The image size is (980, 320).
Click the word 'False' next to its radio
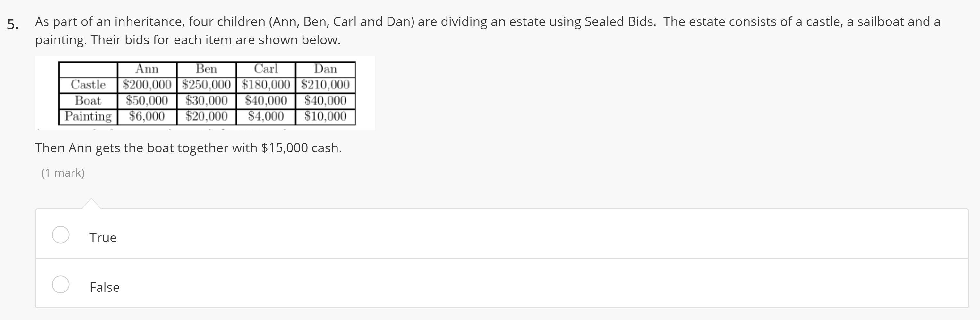104,287
